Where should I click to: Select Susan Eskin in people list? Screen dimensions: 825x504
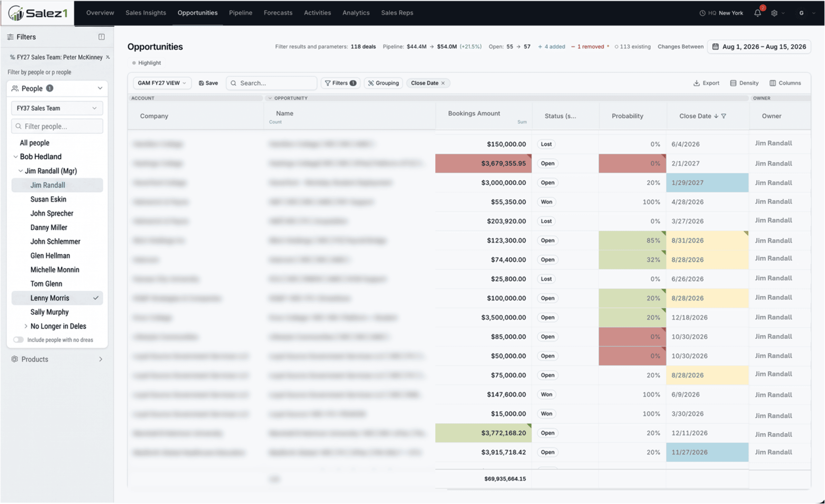(x=48, y=199)
